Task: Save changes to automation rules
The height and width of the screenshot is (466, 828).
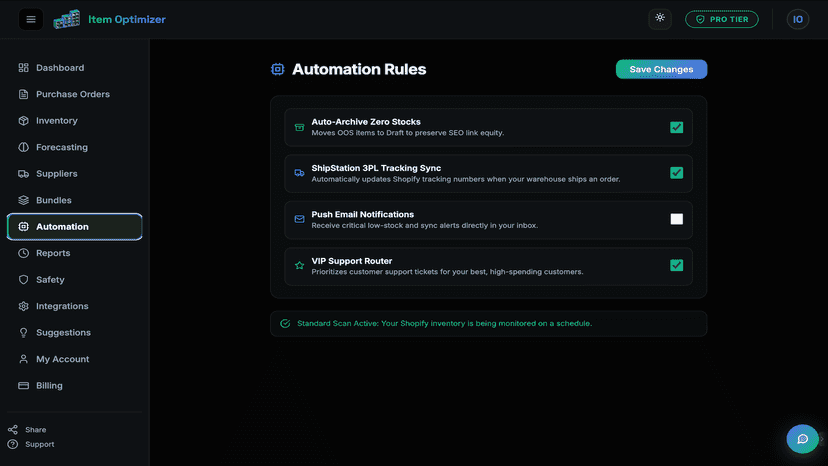Action: click(x=661, y=69)
